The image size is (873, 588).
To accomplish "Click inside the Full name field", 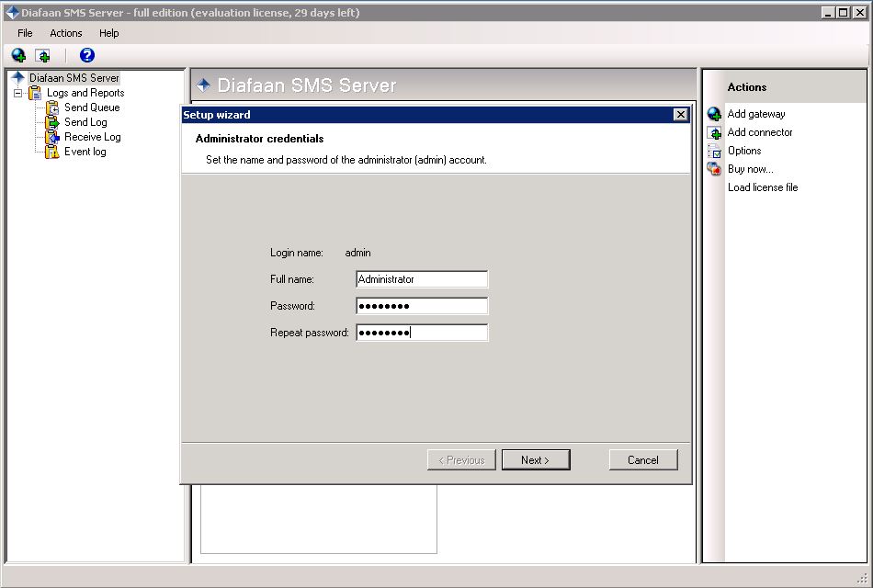I will 421,279.
